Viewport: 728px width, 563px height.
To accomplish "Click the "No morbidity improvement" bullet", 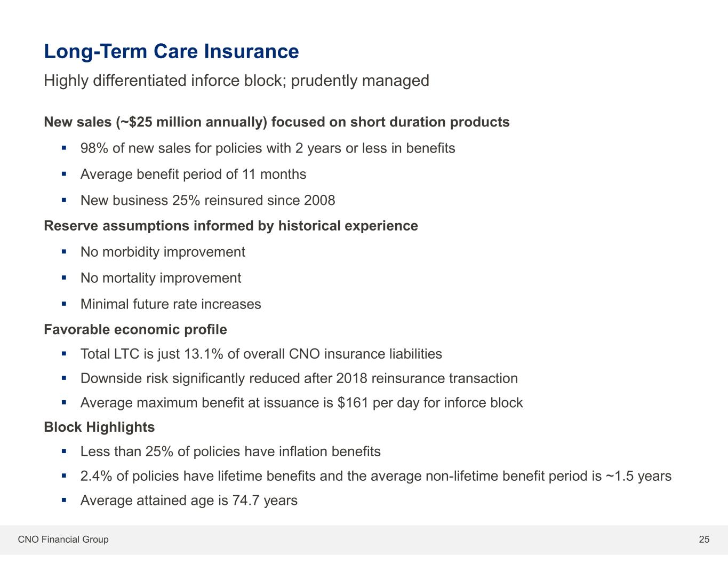I will coord(163,252).
